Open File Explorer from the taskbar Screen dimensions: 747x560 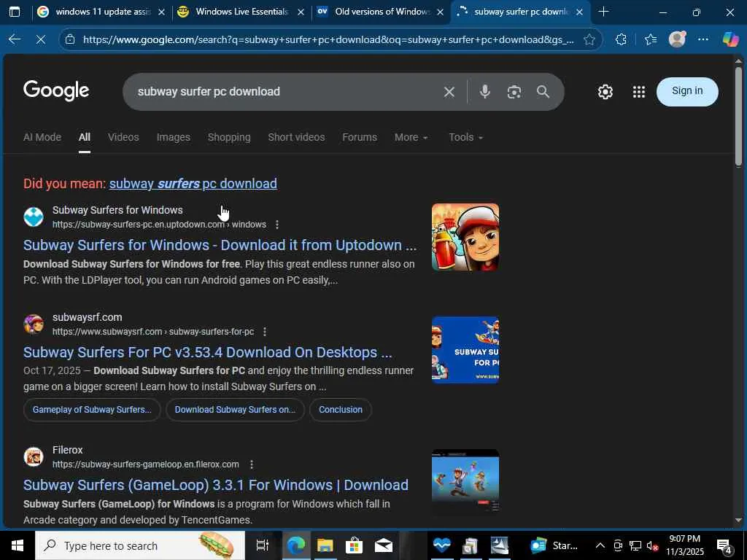[325, 545]
